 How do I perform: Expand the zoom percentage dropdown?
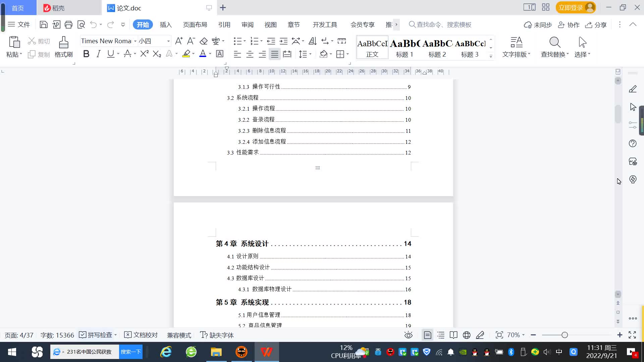click(x=523, y=335)
